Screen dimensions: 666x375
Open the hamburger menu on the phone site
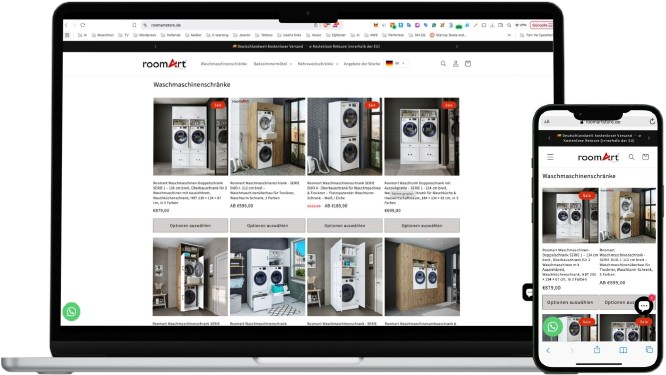[550, 157]
